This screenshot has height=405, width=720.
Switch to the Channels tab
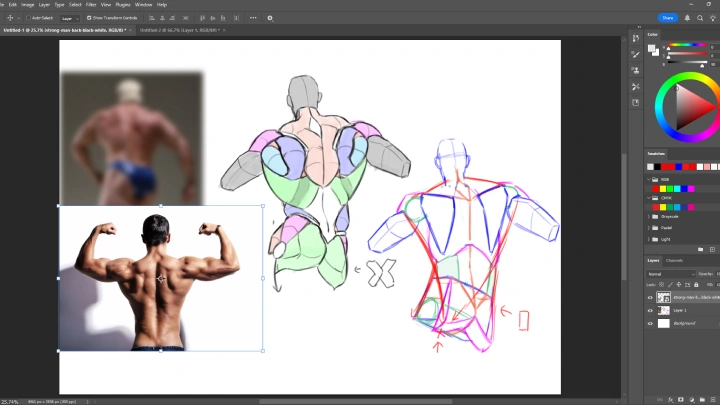point(674,260)
